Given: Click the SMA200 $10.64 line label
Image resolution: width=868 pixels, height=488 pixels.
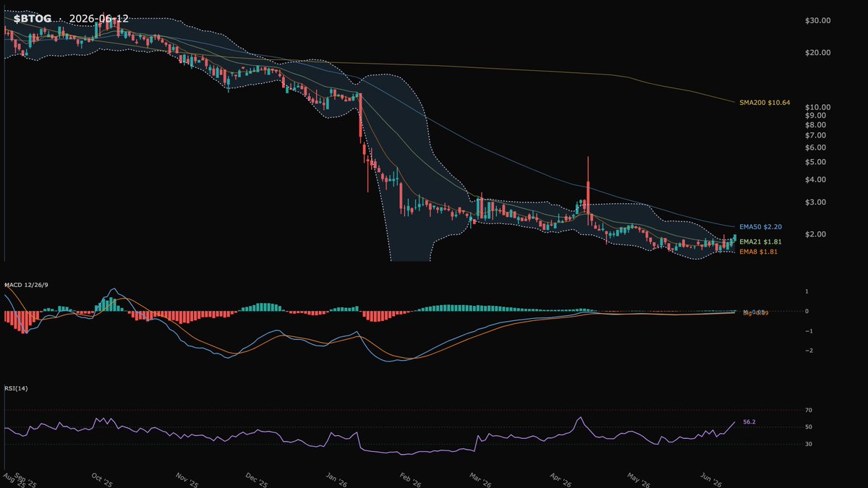Looking at the screenshot, I should point(765,103).
